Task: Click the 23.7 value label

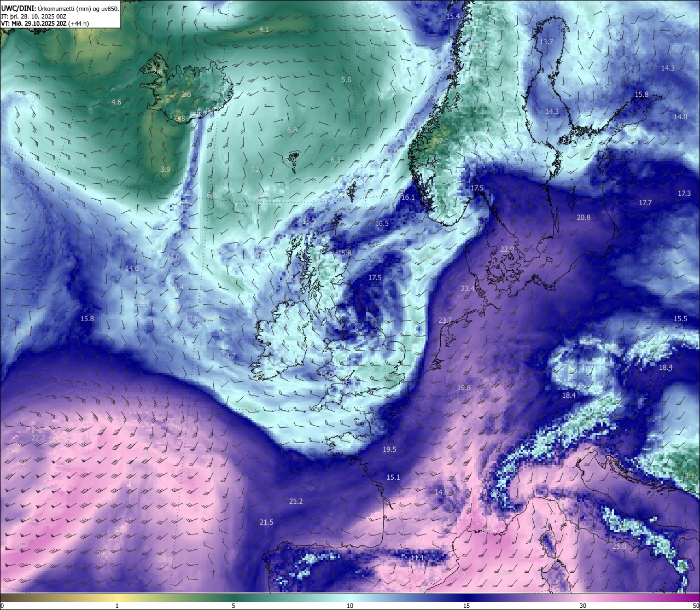Action: pos(445,321)
